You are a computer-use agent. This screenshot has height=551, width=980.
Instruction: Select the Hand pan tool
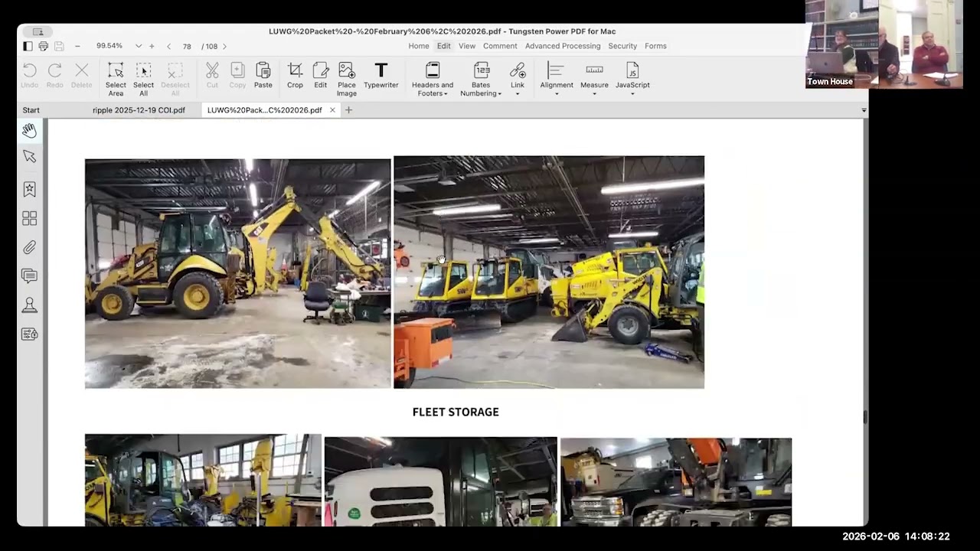pos(29,131)
